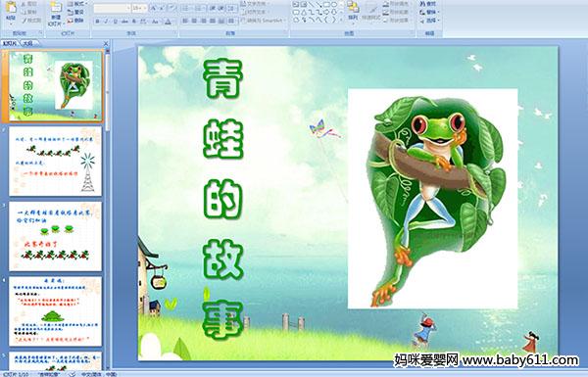Open the Line Spacing dropdown

[x=232, y=8]
